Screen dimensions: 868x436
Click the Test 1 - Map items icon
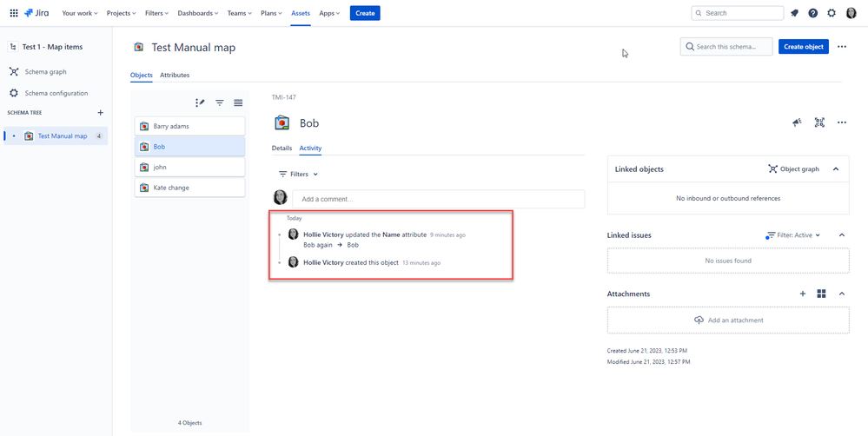point(13,47)
